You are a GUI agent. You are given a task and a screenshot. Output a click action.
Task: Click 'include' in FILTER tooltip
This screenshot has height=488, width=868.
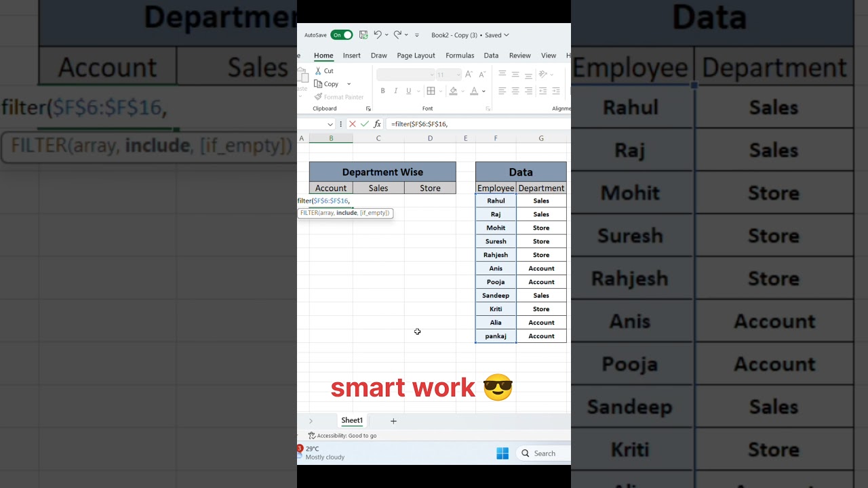pyautogui.click(x=347, y=213)
